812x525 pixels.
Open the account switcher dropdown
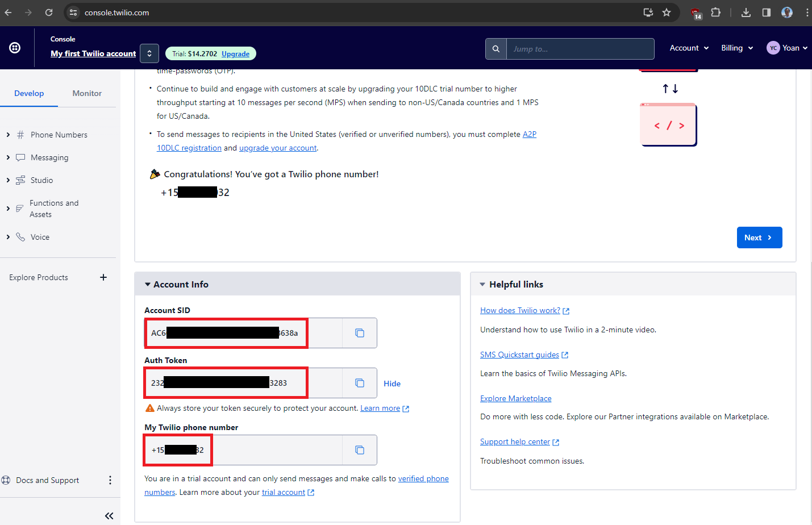click(149, 53)
